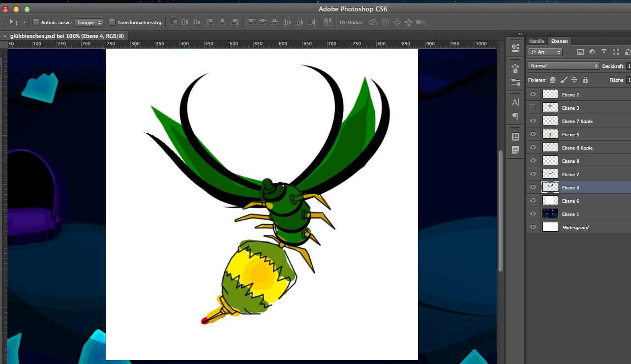Filter layers by text type (T icon)

pos(603,52)
